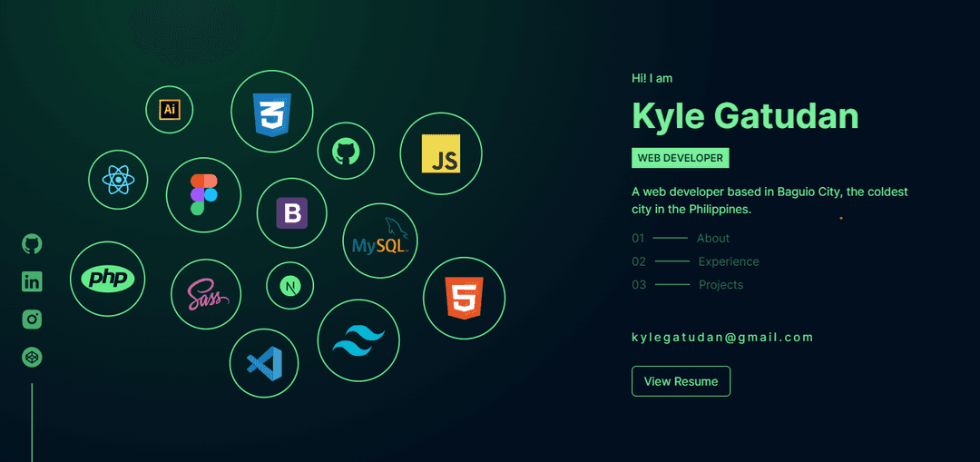Click the View Resume button
The width and height of the screenshot is (980, 462).
tap(681, 381)
